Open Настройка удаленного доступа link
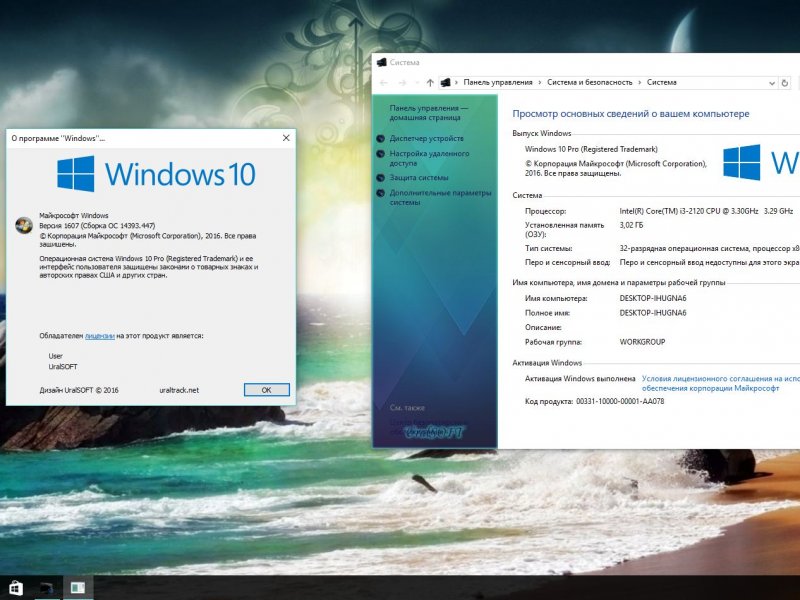The image size is (800, 600). pyautogui.click(x=429, y=158)
